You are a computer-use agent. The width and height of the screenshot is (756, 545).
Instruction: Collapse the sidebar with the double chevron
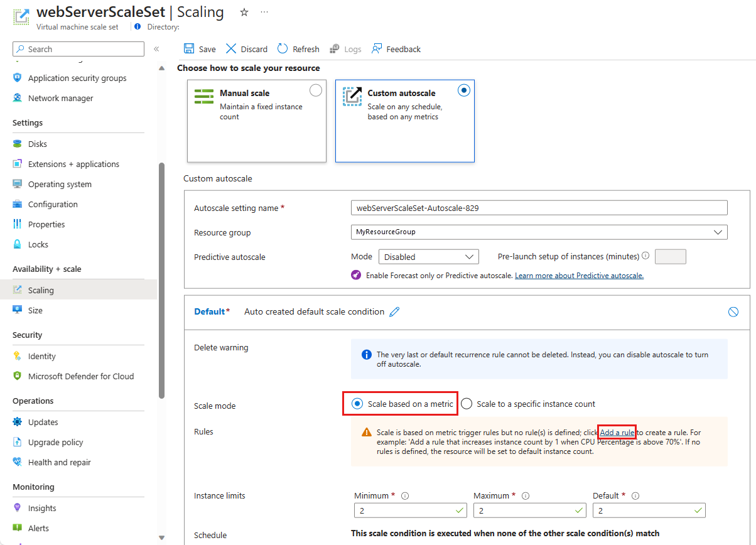pyautogui.click(x=156, y=49)
